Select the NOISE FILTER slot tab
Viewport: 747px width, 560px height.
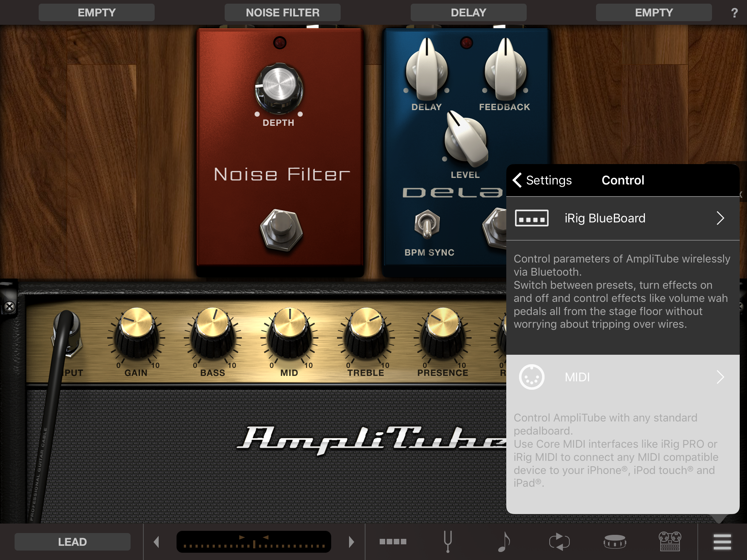tap(283, 13)
